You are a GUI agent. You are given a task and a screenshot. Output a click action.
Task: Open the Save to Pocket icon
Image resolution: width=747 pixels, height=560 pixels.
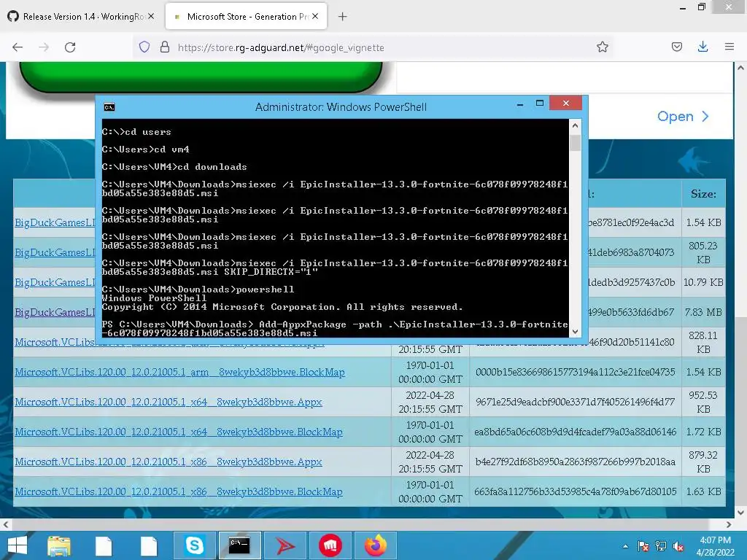pos(676,47)
